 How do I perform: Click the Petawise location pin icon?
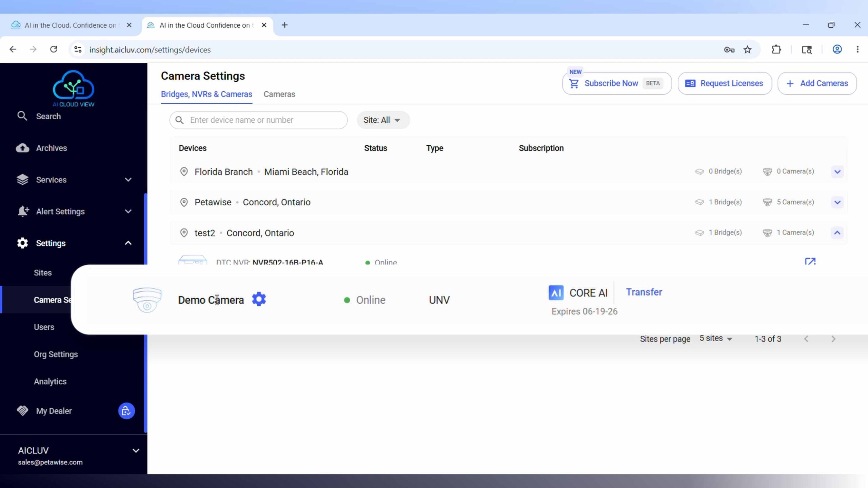coord(184,202)
